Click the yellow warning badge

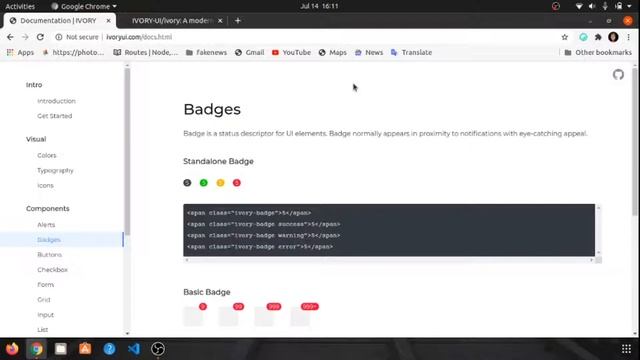(220, 183)
